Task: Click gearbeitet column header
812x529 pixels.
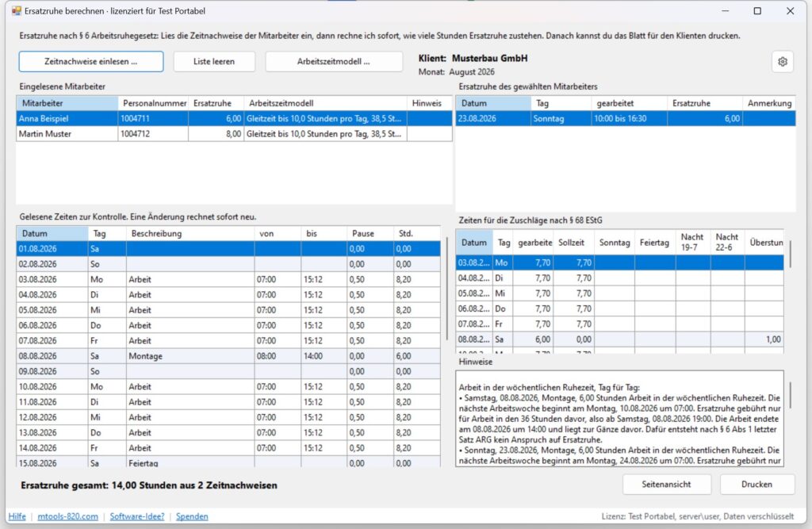Action: 629,103
